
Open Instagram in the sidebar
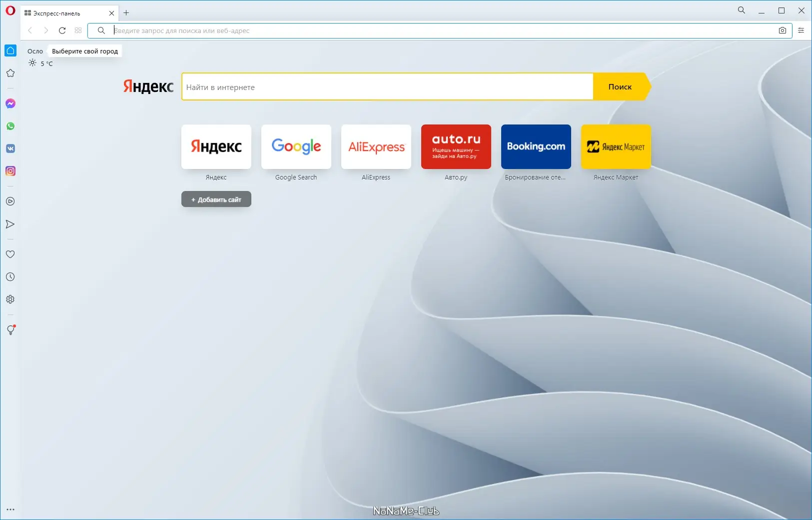(10, 171)
